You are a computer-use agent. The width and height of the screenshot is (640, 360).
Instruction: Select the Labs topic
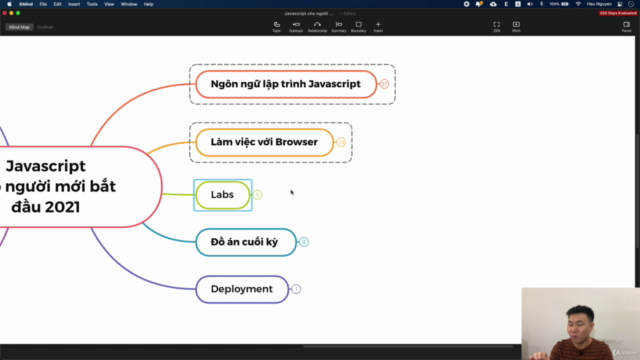[x=222, y=195]
